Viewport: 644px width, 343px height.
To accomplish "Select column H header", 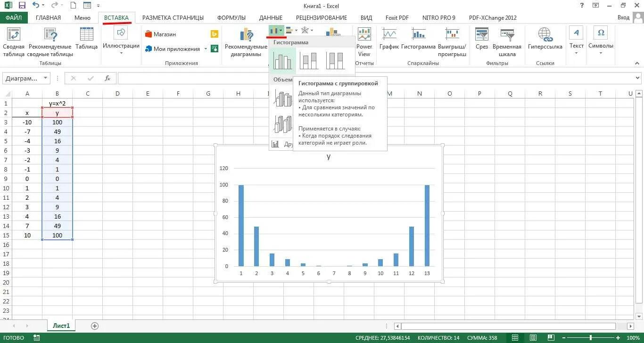I will click(x=238, y=94).
